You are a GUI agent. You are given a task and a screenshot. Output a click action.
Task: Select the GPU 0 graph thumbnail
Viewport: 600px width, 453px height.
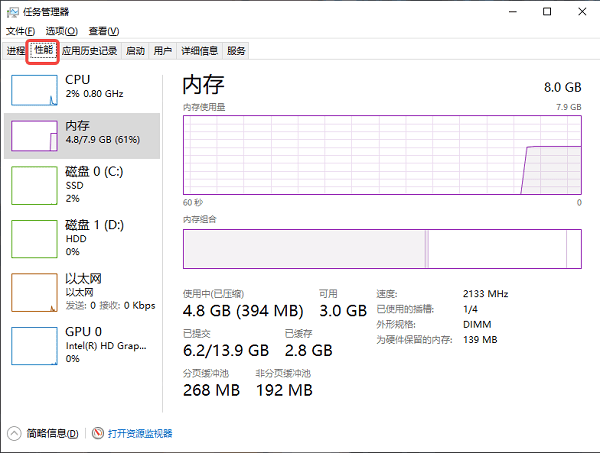(34, 345)
